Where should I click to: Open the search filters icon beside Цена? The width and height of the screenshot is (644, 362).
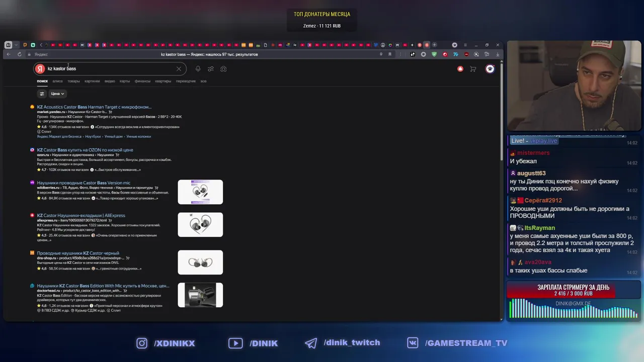click(42, 94)
